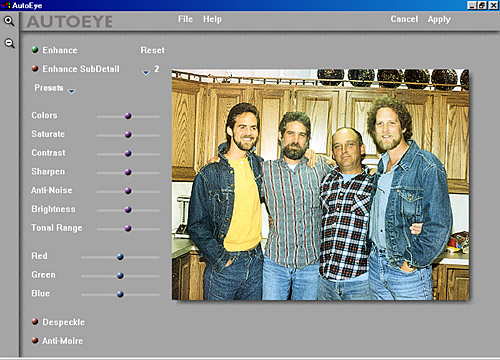Toggle the green Enhance indicator light
The image size is (500, 360).
coord(35,50)
